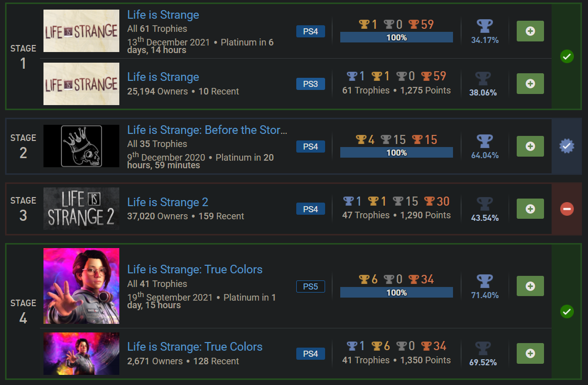This screenshot has width=588, height=385.
Task: Click green plus button for Life is Strange PS3
Action: tap(530, 84)
